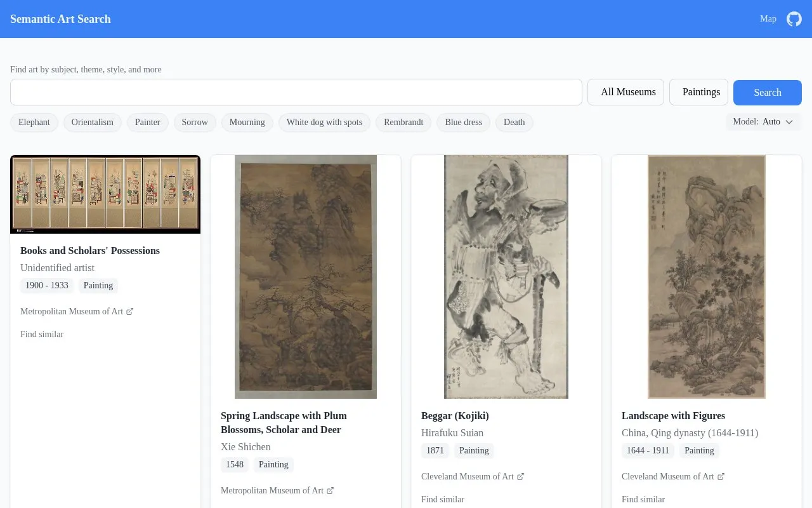Select the Rembrandt suggestion chip
This screenshot has height=508, width=812.
[x=403, y=123]
